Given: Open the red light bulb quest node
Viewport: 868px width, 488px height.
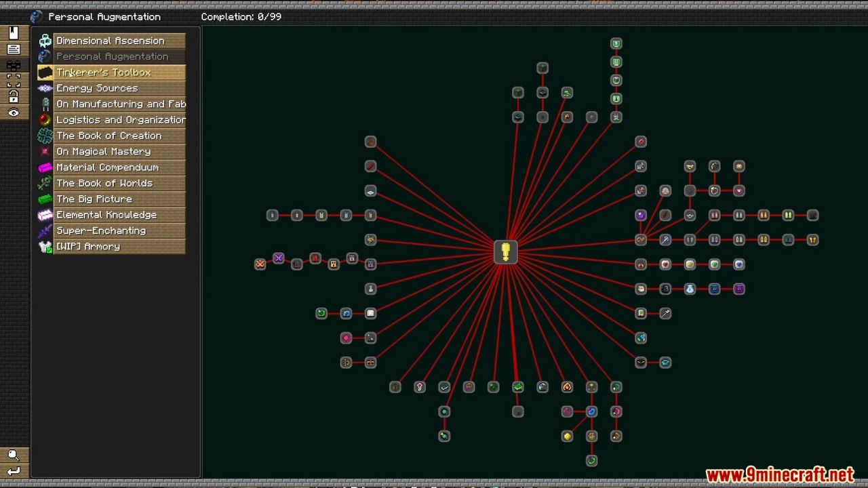Looking at the screenshot, I should click(x=420, y=387).
